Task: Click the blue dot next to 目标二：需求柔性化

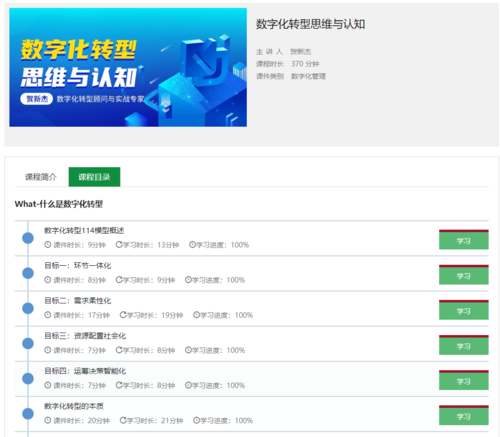Action: coord(28,308)
